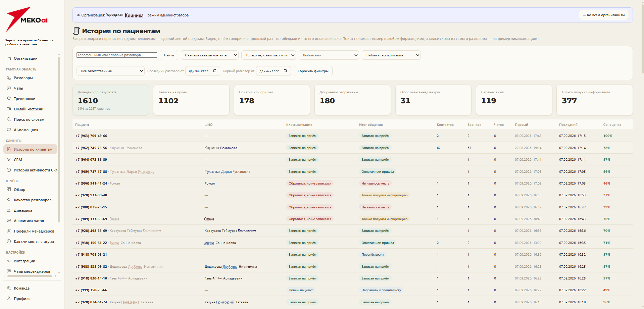Click the Первый разговор от date field

(273, 71)
